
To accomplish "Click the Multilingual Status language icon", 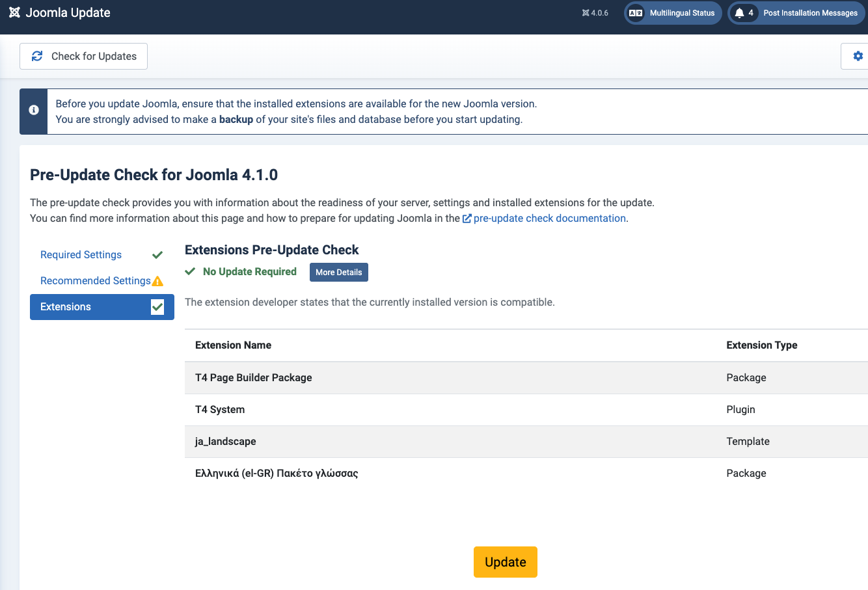I will [x=636, y=13].
